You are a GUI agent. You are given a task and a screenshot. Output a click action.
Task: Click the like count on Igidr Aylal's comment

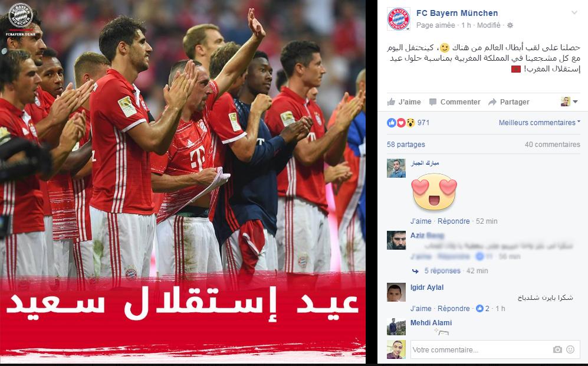click(x=482, y=308)
